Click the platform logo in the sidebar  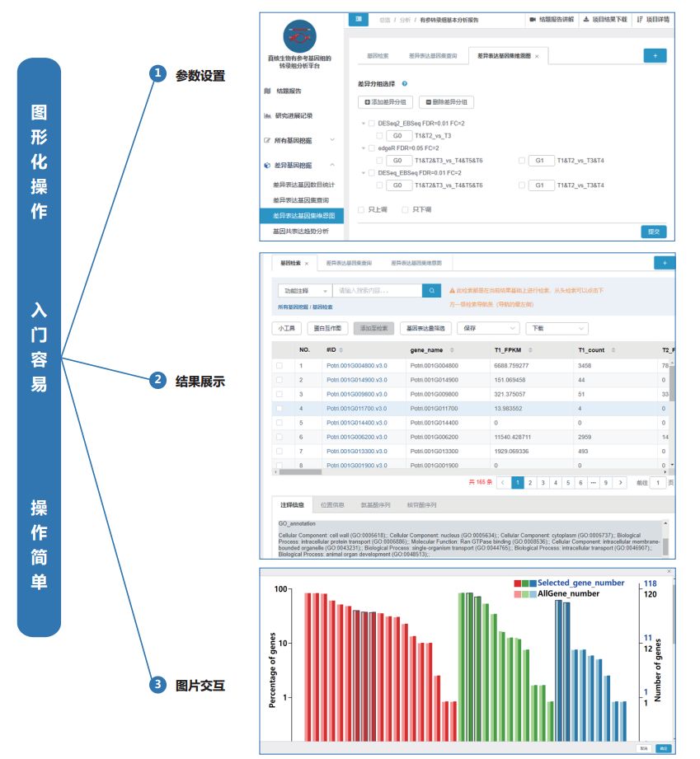[x=299, y=35]
